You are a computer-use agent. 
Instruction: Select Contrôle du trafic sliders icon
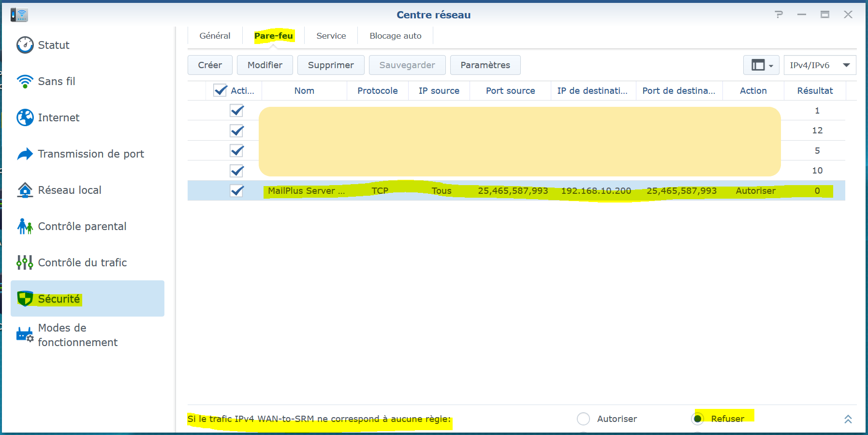point(25,262)
